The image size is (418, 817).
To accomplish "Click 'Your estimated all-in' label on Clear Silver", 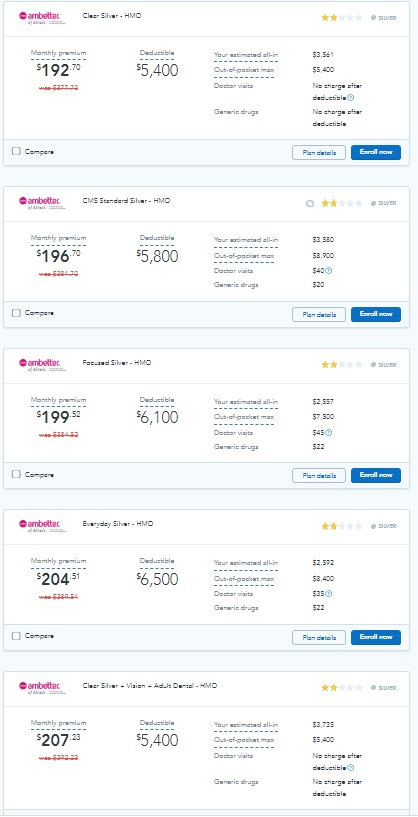I will tap(245, 55).
